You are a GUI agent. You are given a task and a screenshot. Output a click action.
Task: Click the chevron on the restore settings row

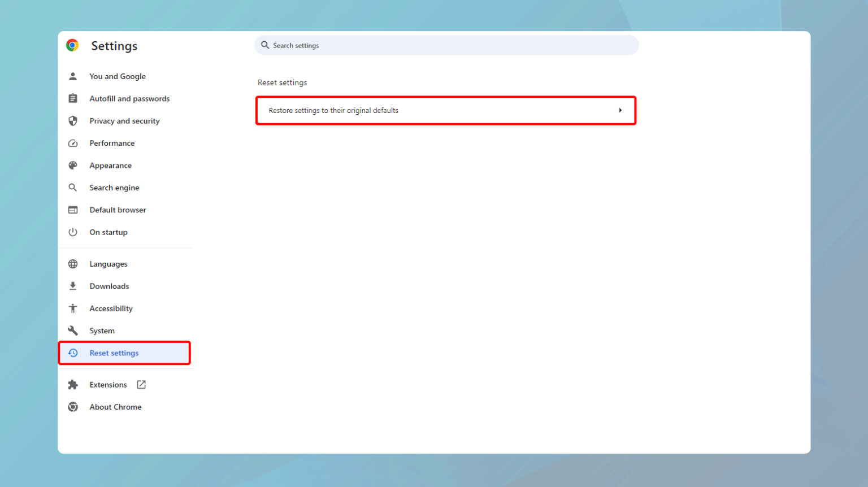click(620, 110)
